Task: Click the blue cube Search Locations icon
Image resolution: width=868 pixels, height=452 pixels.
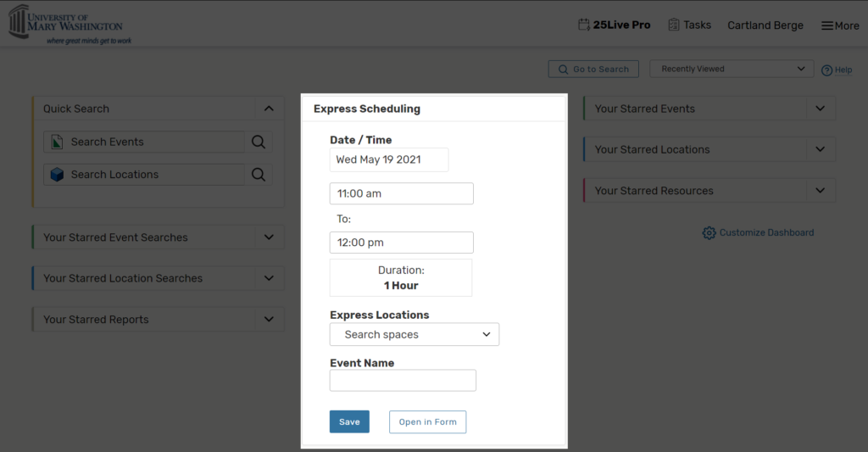Action: (x=57, y=175)
